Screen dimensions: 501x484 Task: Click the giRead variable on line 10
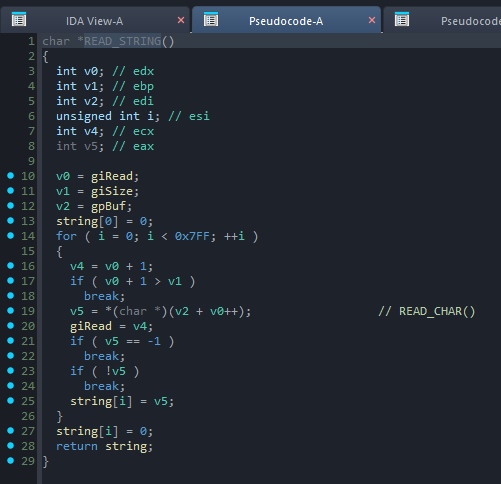coord(112,176)
